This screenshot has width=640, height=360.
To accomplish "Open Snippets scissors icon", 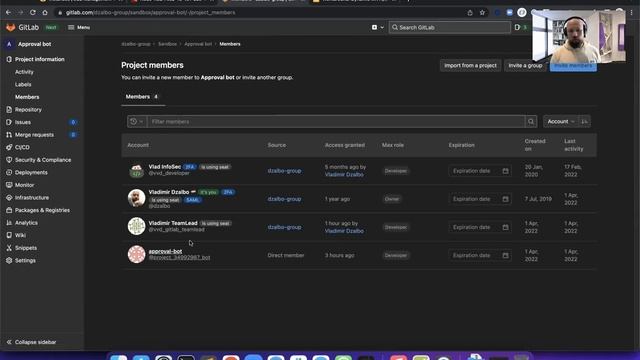I will pyautogui.click(x=9, y=248).
